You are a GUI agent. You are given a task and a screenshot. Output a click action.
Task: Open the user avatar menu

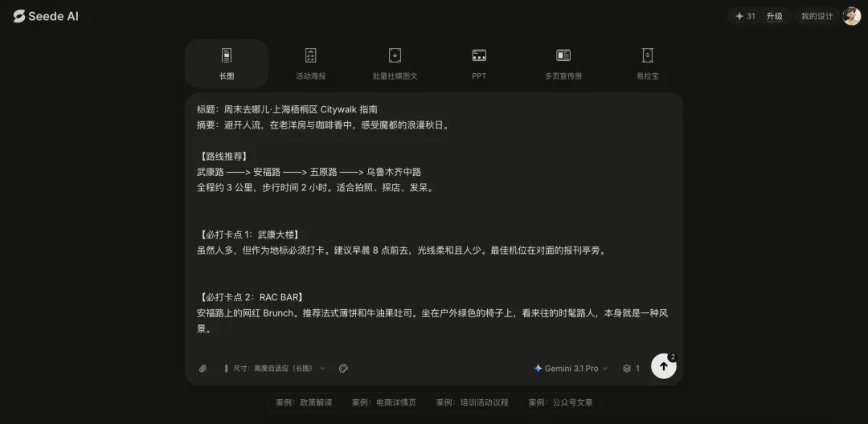(851, 16)
